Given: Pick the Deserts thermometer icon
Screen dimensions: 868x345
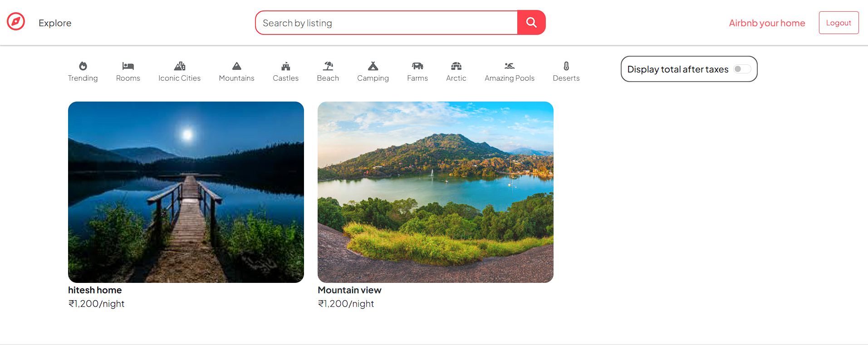Looking at the screenshot, I should (566, 66).
